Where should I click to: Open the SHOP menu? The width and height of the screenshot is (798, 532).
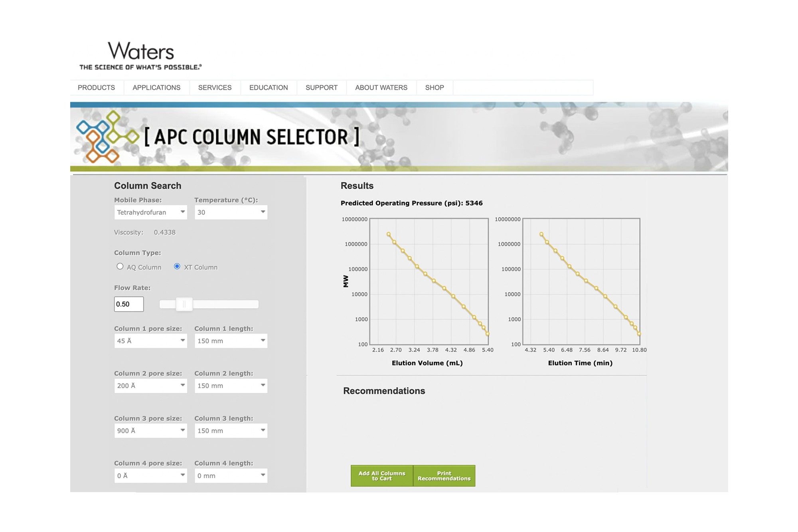[435, 87]
